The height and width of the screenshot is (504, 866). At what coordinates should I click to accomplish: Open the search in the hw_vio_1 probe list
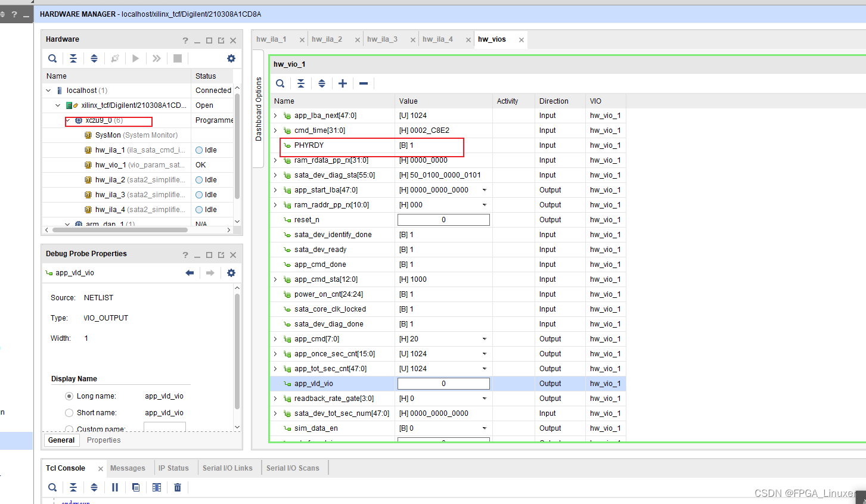point(280,83)
